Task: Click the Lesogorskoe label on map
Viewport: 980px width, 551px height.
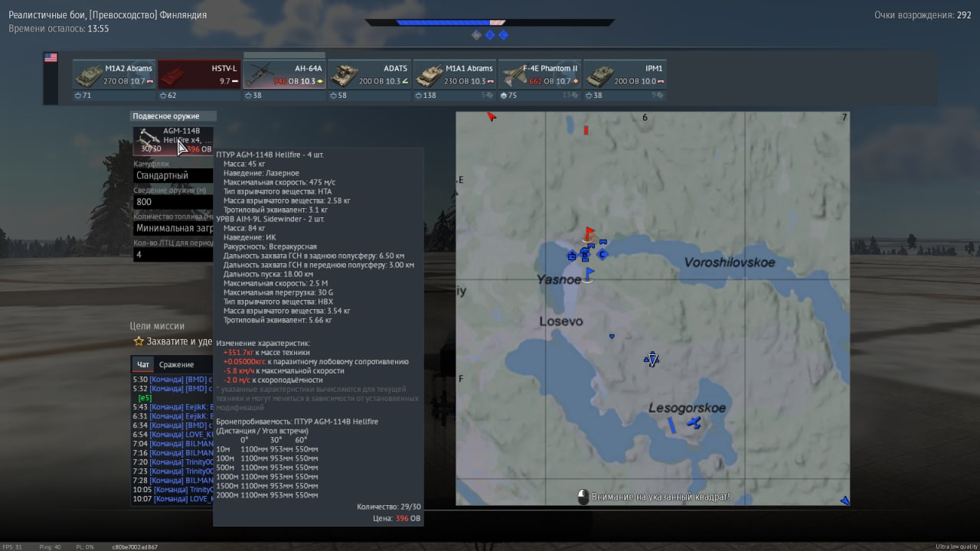Action: [x=687, y=408]
